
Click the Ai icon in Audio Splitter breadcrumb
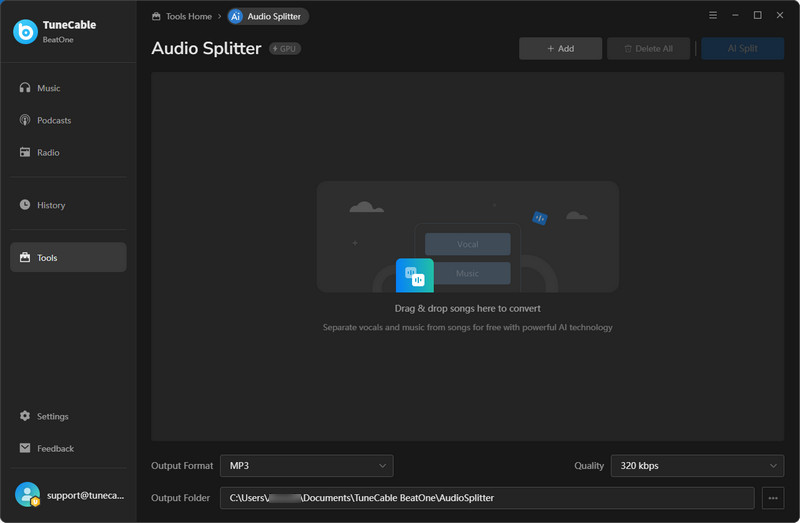tap(235, 16)
